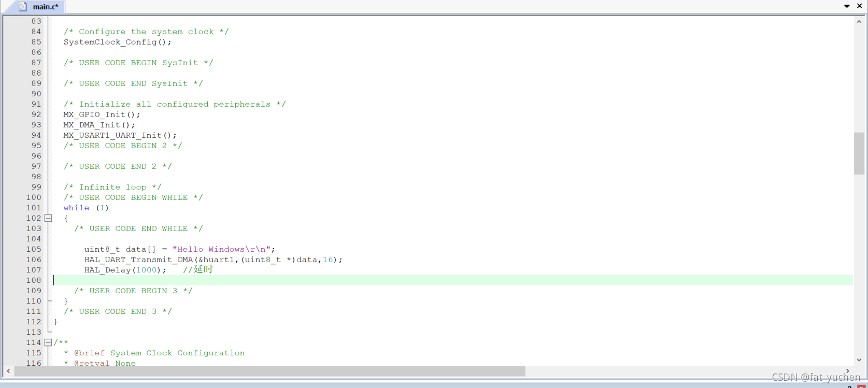Click the highlighted empty line 108
868x388 pixels.
(452, 280)
